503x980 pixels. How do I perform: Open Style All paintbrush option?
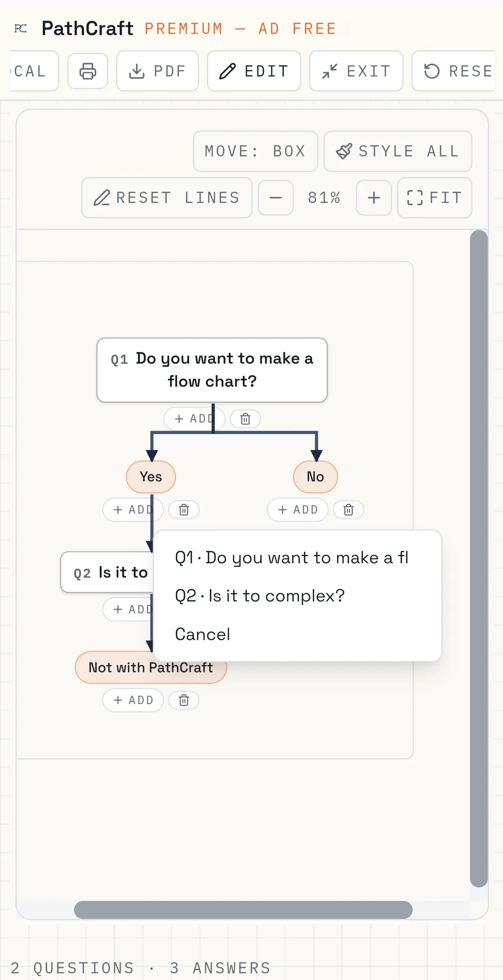(398, 151)
